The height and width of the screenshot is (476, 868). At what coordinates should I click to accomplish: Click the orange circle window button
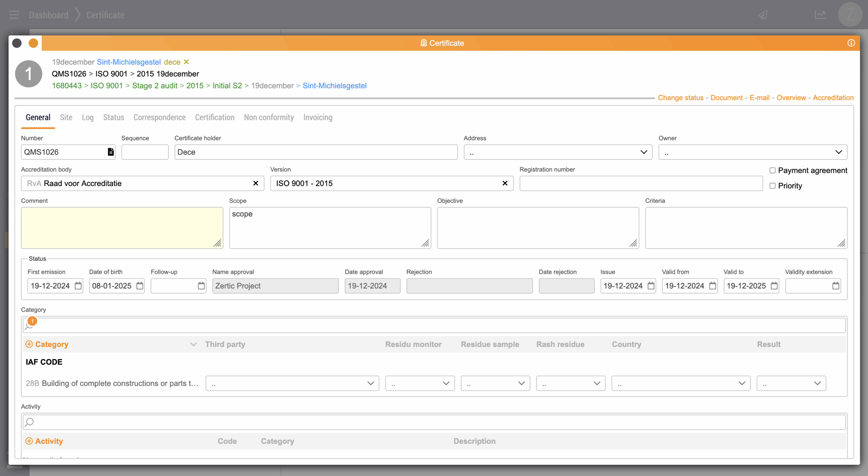[x=33, y=43]
